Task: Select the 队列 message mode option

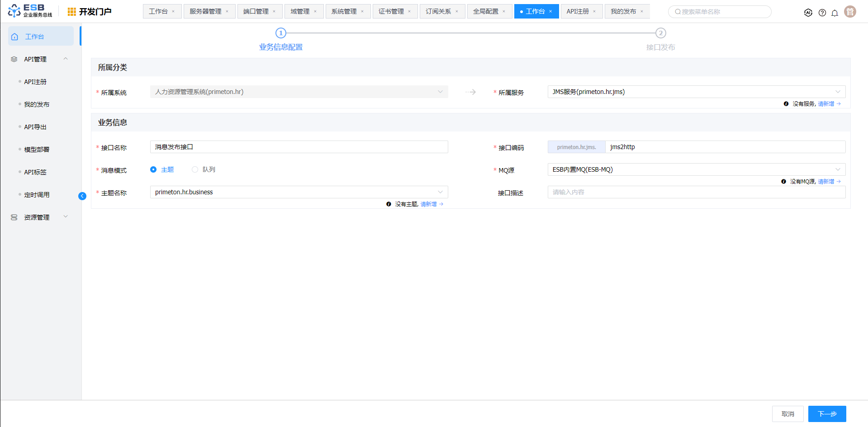Action: point(195,169)
